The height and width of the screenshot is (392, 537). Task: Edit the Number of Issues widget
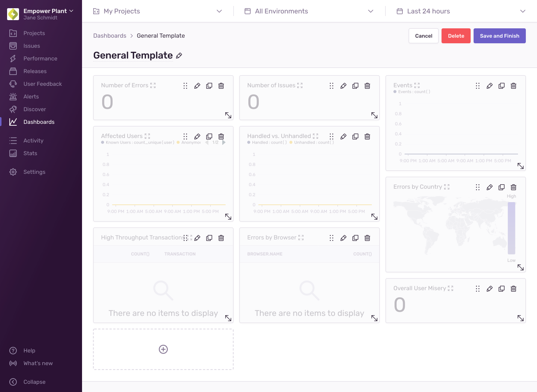pyautogui.click(x=343, y=86)
